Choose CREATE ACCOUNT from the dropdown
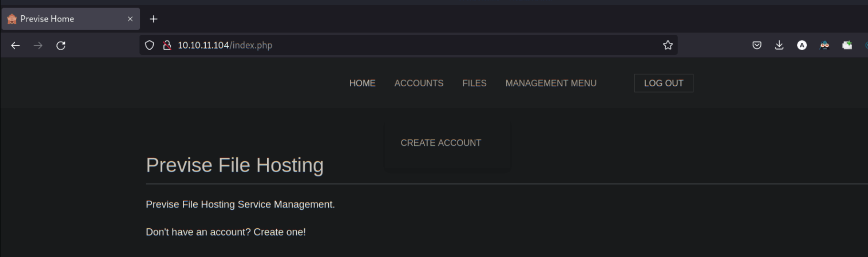868x257 pixels. pos(441,143)
